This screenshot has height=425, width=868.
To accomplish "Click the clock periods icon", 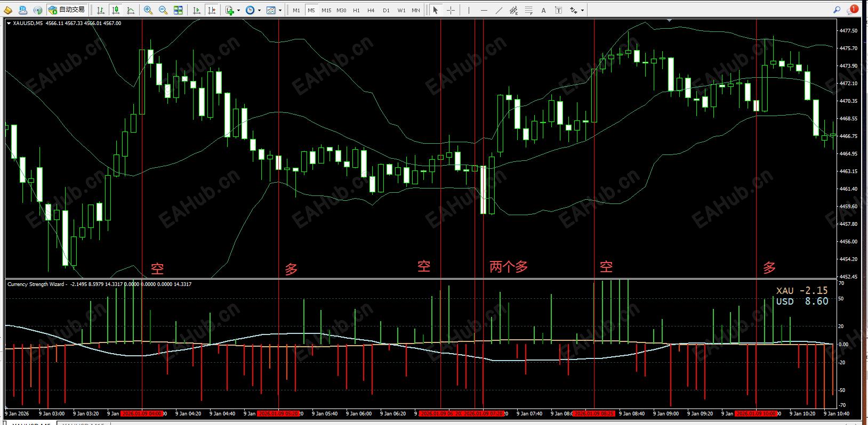I will (250, 10).
